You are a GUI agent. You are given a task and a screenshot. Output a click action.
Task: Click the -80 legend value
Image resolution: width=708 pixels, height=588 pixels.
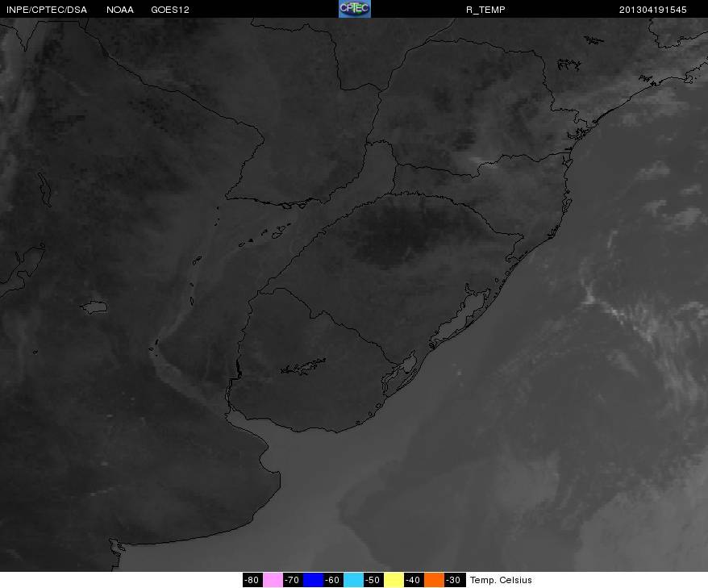coord(252,580)
